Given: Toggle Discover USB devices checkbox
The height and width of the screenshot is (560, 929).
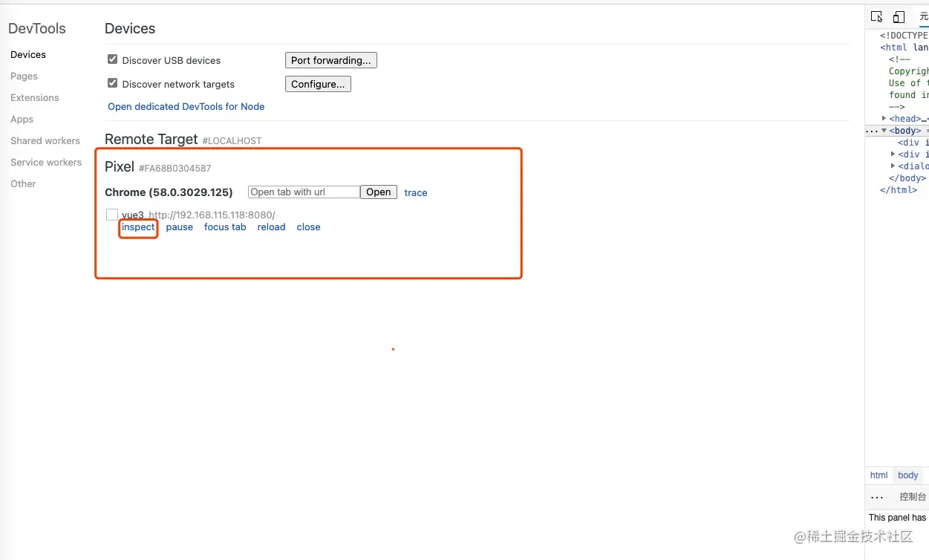Looking at the screenshot, I should [x=113, y=59].
